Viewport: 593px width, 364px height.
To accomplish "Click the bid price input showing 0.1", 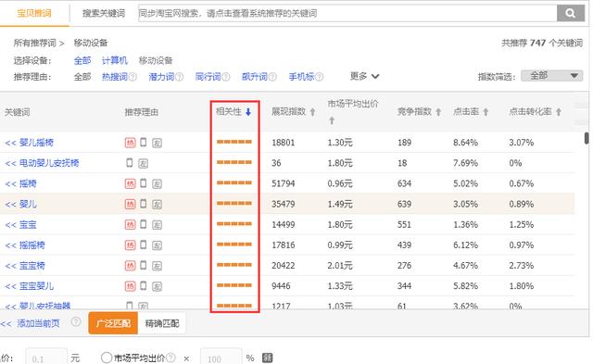I will pyautogui.click(x=46, y=358).
